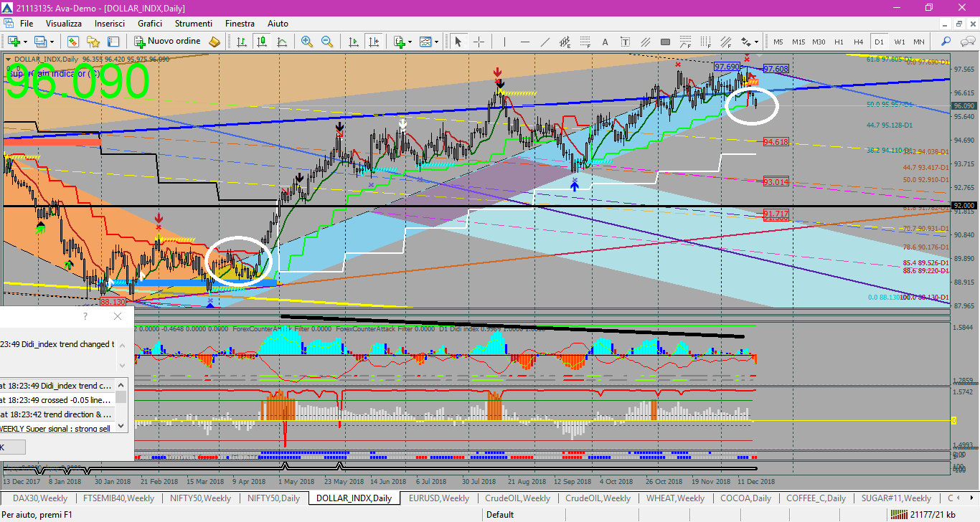Click the 'Default' profile in status bar

(500, 514)
